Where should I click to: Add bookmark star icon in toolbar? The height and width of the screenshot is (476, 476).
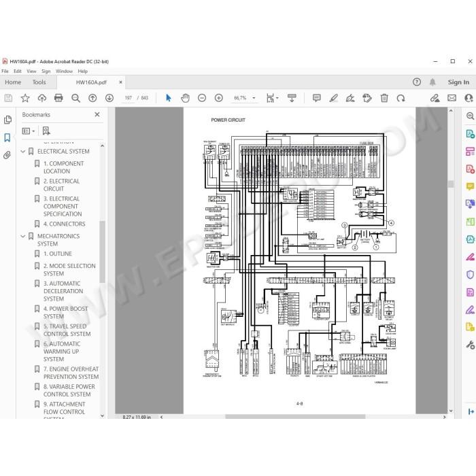tap(25, 98)
